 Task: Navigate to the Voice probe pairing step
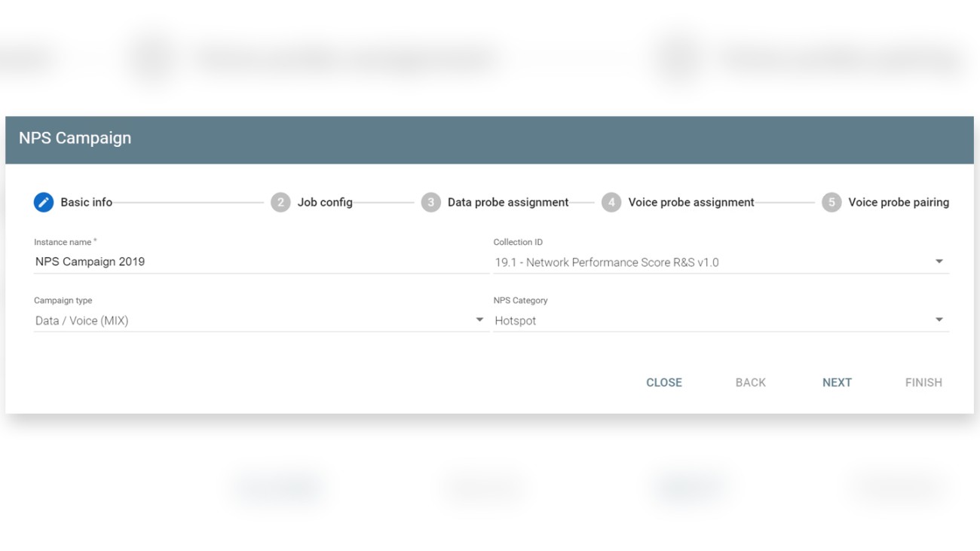tap(898, 202)
